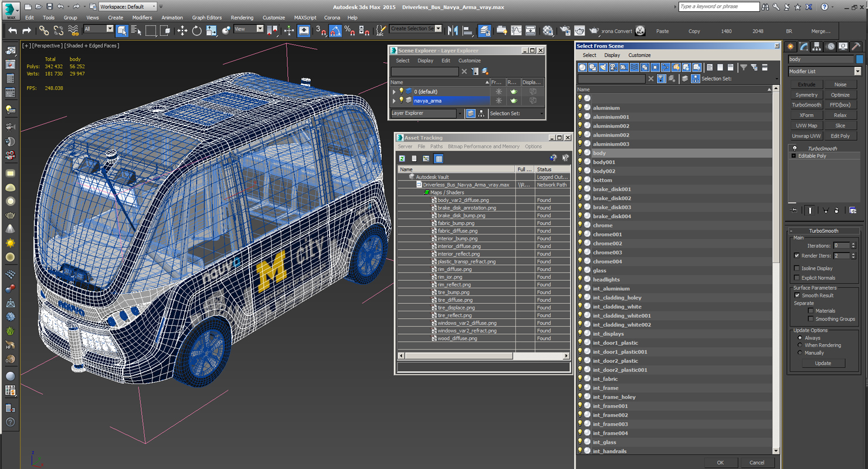
Task: Activate the Select and Rotate tool
Action: [x=196, y=30]
